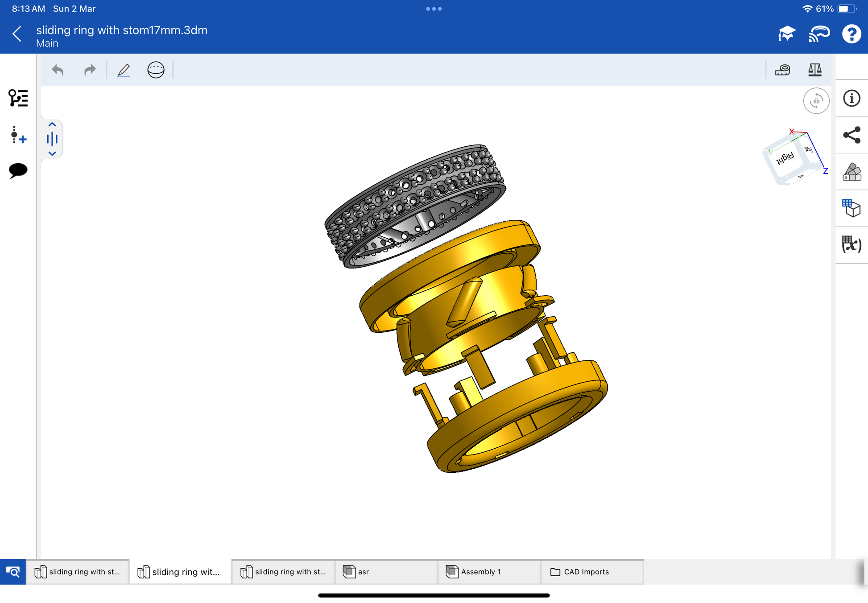Open the tab search manager button
The width and height of the screenshot is (868, 603).
[x=13, y=572]
